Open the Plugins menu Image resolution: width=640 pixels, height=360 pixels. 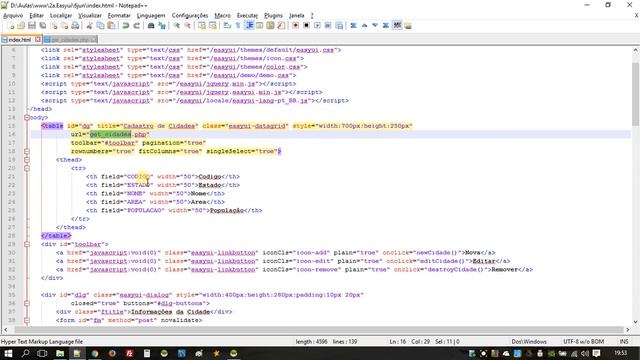[273, 16]
